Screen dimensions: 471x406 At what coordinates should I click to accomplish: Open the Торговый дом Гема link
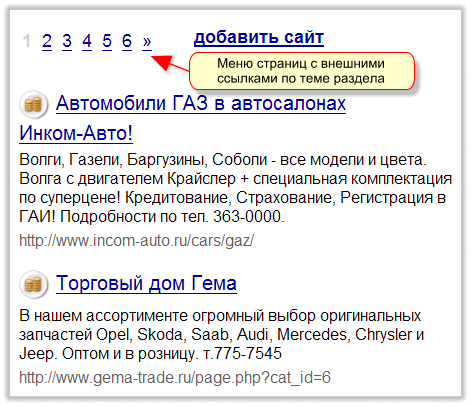(146, 284)
